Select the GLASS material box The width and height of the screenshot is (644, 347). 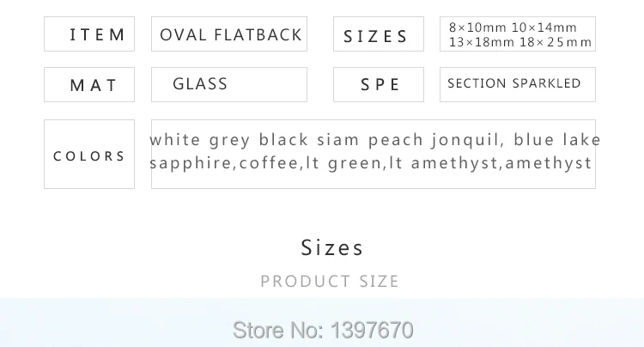point(229,84)
